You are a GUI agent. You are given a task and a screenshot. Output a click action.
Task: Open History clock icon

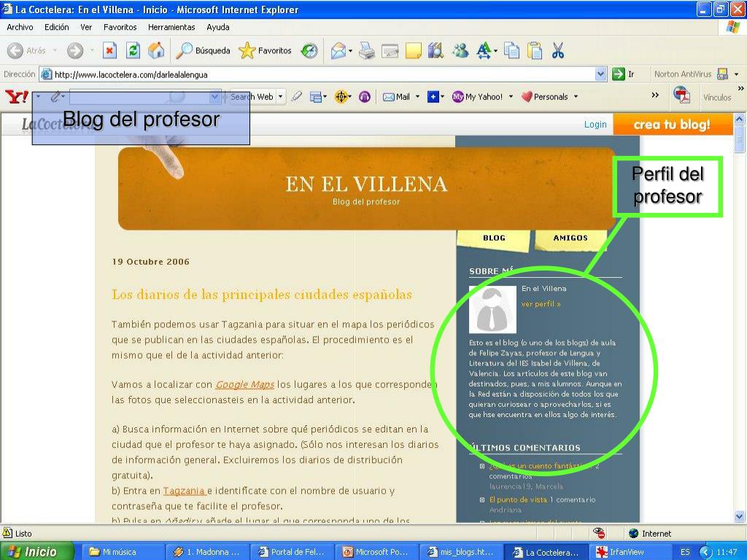[x=309, y=50]
